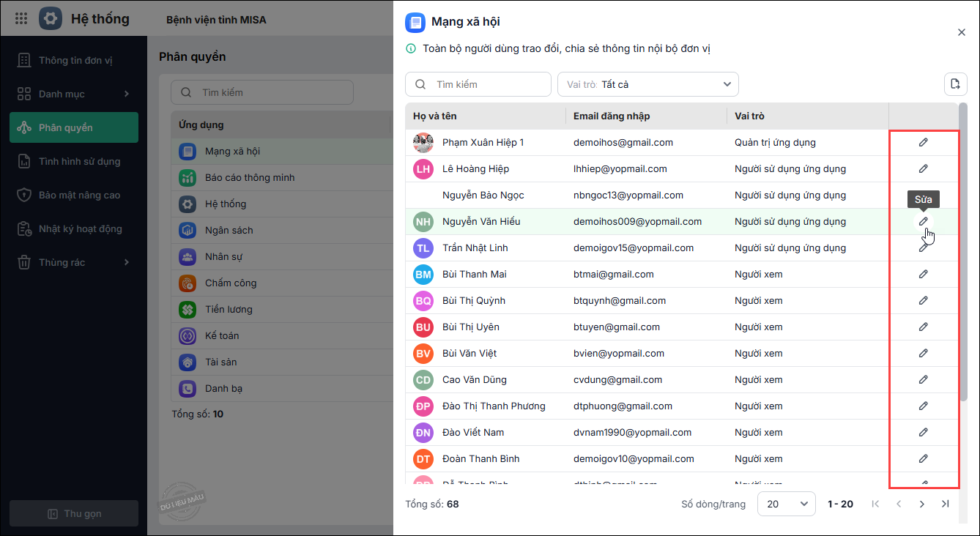Click the export file icon beside role filter
Viewport: 980px width, 536px height.
click(955, 84)
